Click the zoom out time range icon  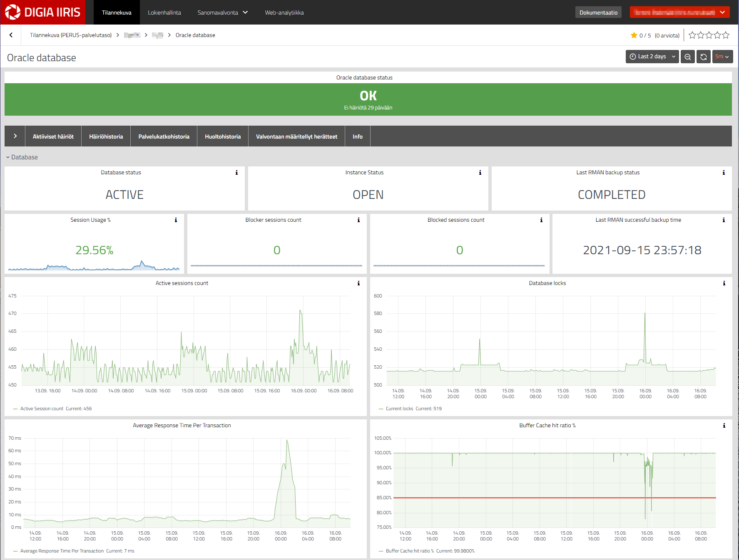point(688,57)
